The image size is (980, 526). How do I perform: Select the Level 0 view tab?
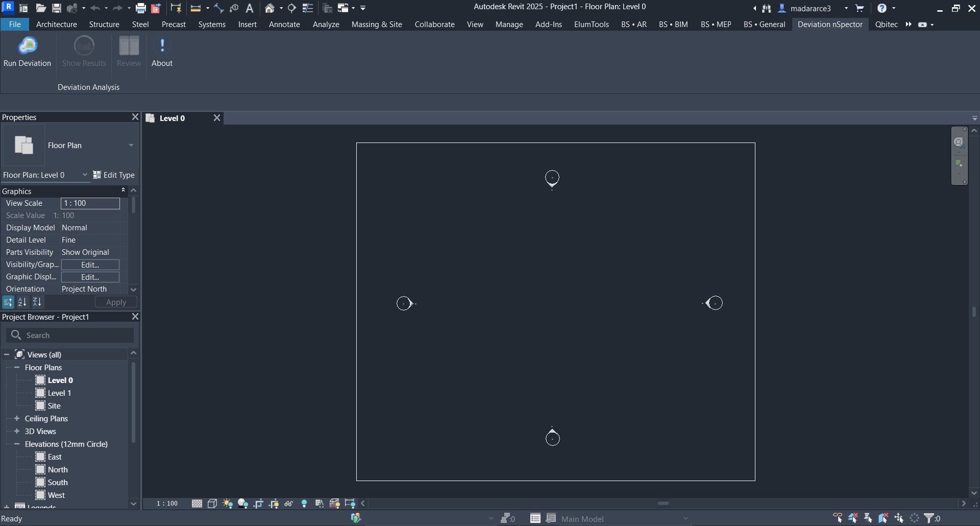[173, 118]
